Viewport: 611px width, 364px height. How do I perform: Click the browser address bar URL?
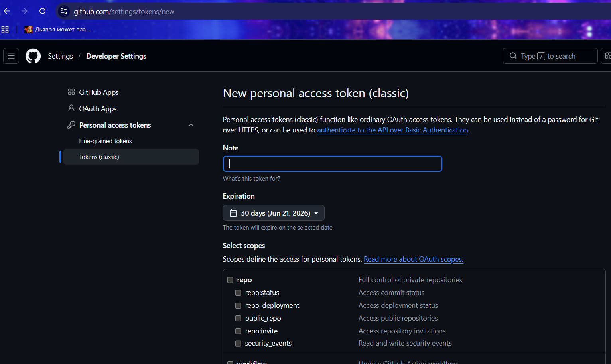pyautogui.click(x=124, y=12)
